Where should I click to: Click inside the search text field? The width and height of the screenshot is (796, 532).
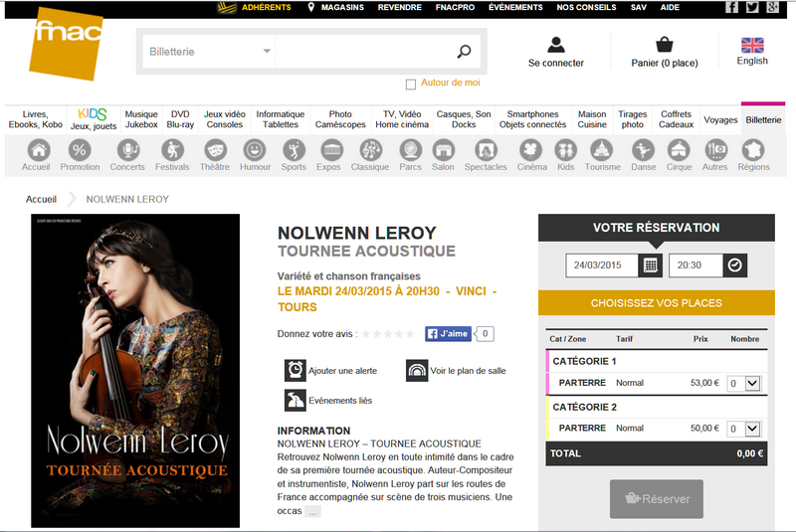coord(365,52)
